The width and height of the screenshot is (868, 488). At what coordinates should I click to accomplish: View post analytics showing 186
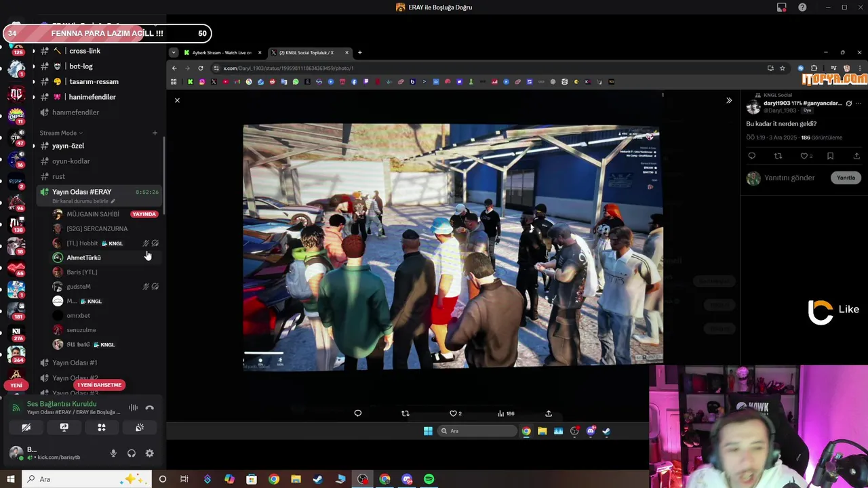pyautogui.click(x=506, y=413)
